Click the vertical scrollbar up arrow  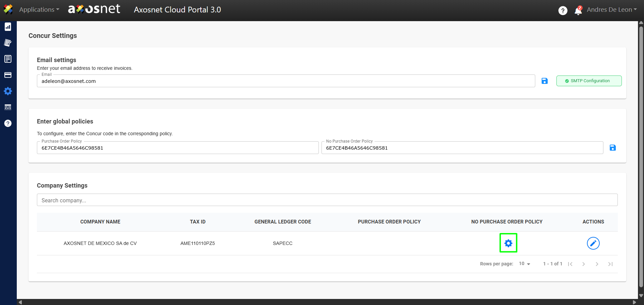(x=641, y=23)
